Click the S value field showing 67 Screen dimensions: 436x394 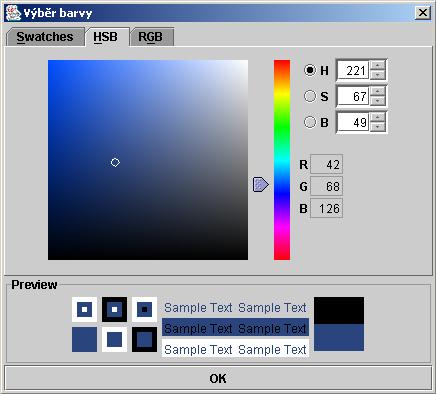point(353,96)
